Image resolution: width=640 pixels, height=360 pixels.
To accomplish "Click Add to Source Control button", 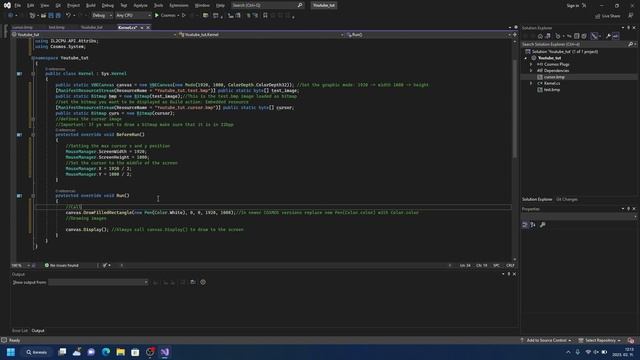I will (x=547, y=340).
